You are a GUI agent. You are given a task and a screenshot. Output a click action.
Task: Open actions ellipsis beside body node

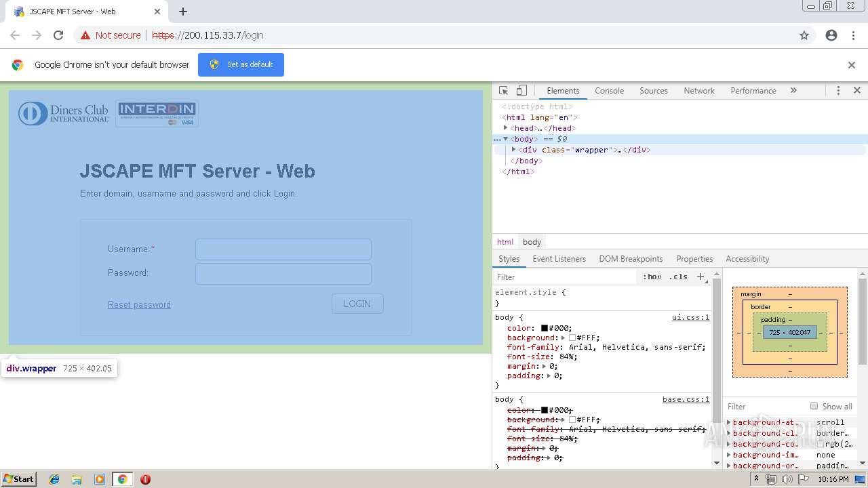(x=497, y=140)
